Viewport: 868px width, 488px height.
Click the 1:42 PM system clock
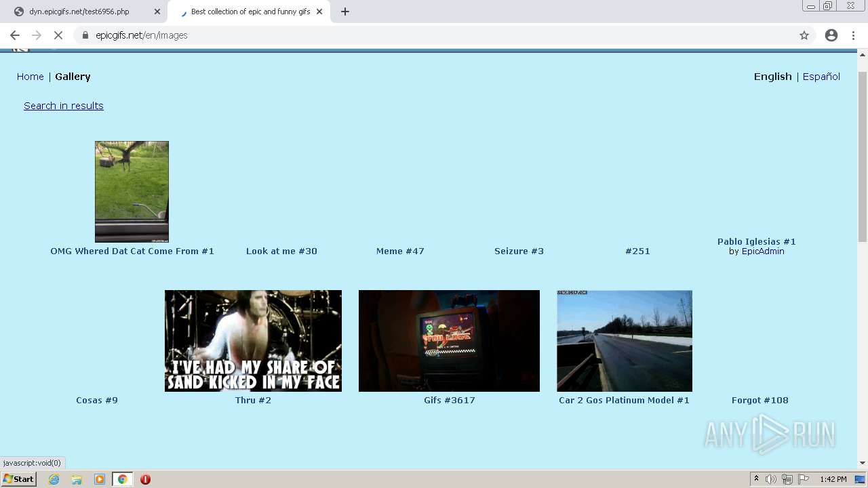(x=833, y=479)
